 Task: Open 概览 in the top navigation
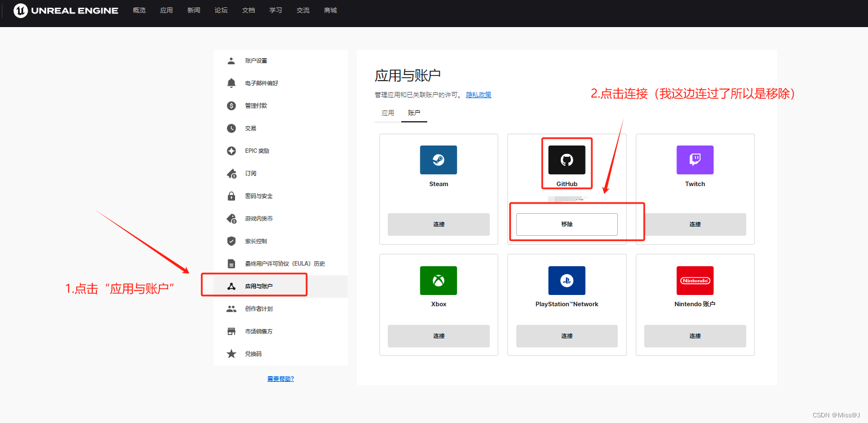click(x=139, y=10)
